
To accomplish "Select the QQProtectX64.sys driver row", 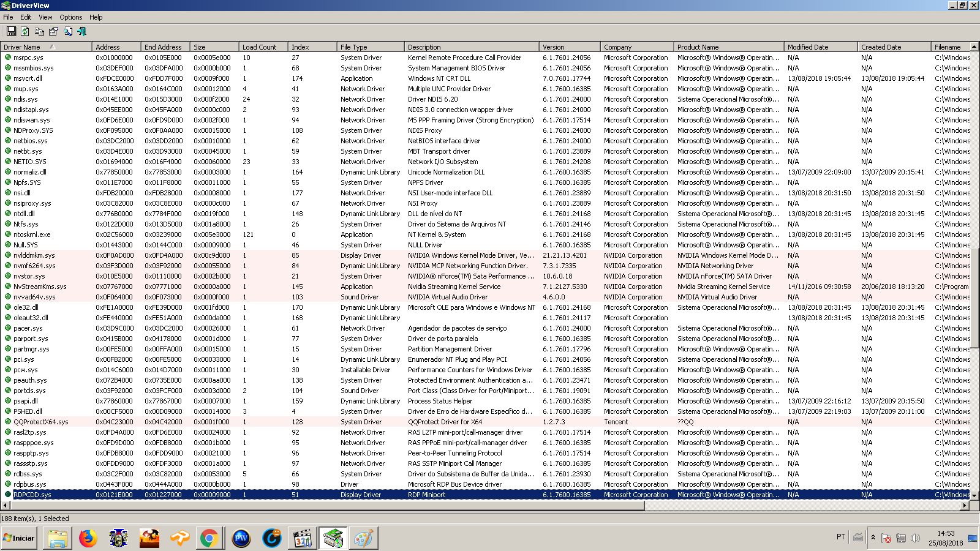I will (x=485, y=422).
